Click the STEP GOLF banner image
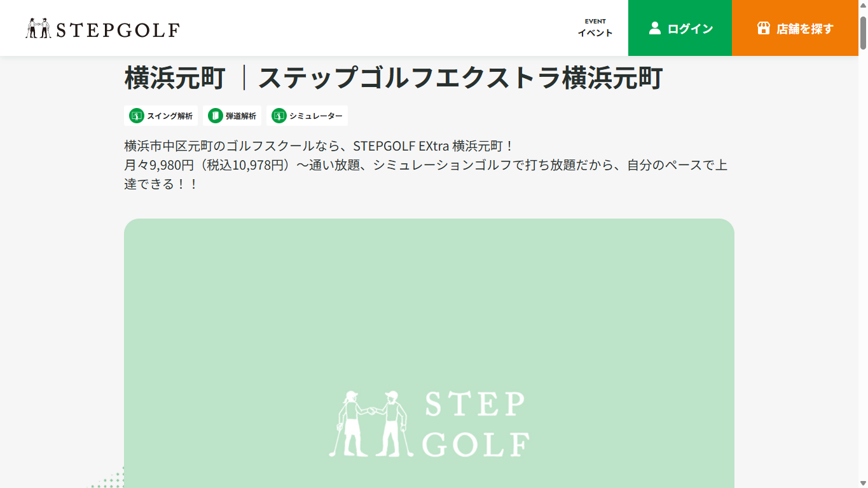The height and width of the screenshot is (488, 868). pyautogui.click(x=429, y=353)
